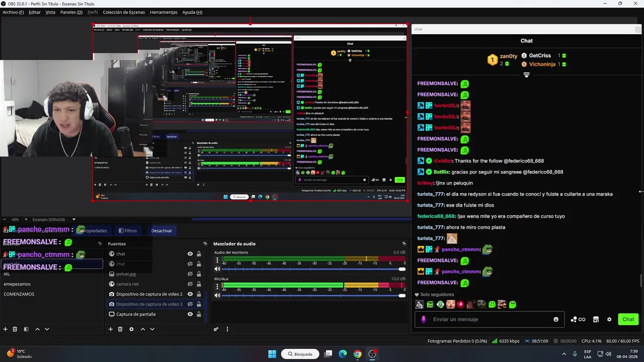This screenshot has width=644, height=362.
Task: Collapse the chat leaderboard with its arrow
Action: click(526, 74)
